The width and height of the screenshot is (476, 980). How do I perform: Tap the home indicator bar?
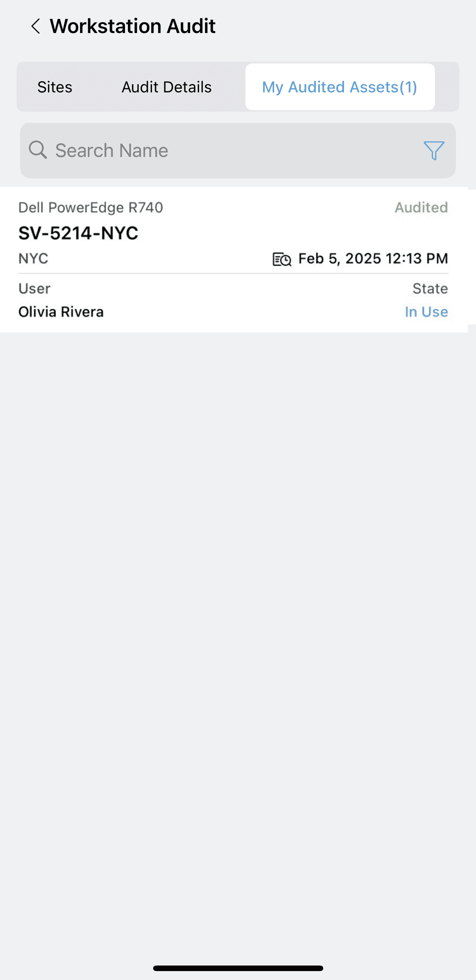pyautogui.click(x=238, y=968)
